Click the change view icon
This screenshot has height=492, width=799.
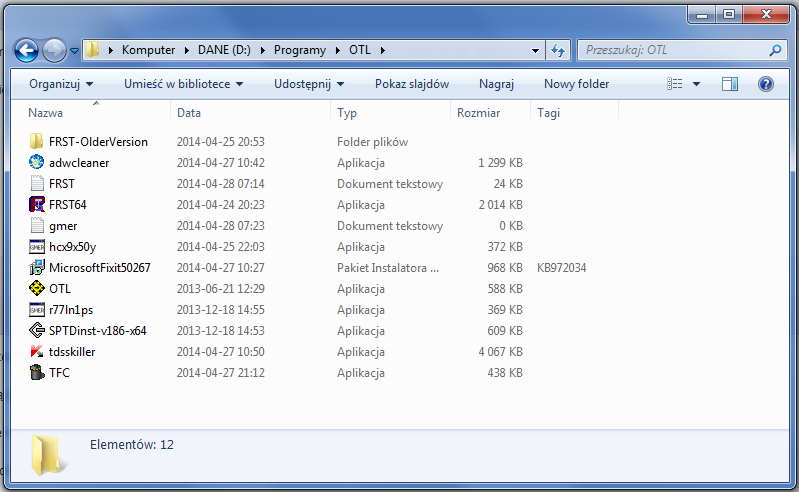click(675, 84)
